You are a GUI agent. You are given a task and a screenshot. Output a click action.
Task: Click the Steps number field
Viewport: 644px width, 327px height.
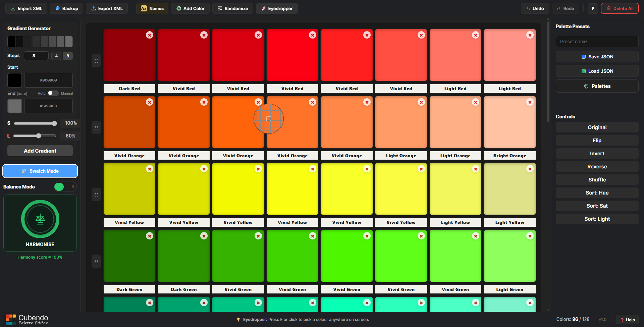tap(36, 56)
